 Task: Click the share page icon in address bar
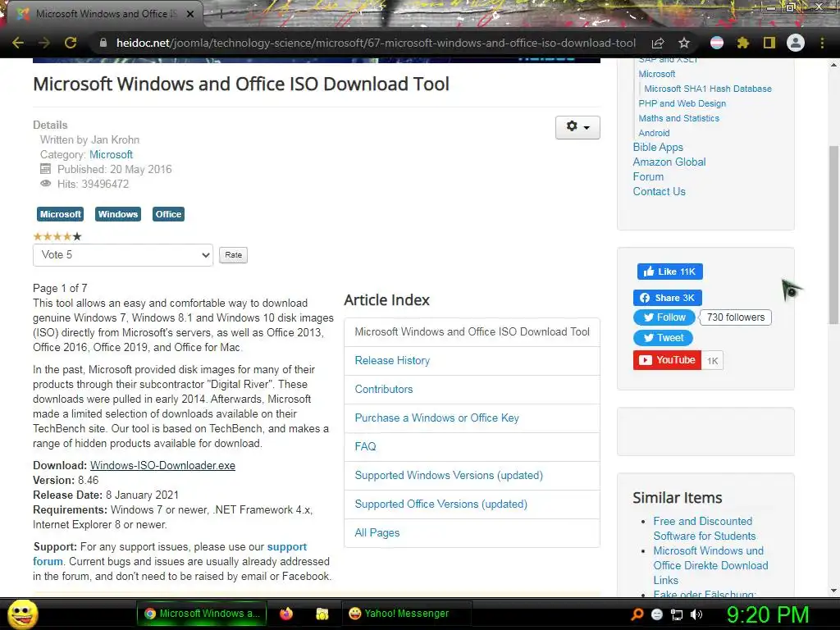point(658,43)
